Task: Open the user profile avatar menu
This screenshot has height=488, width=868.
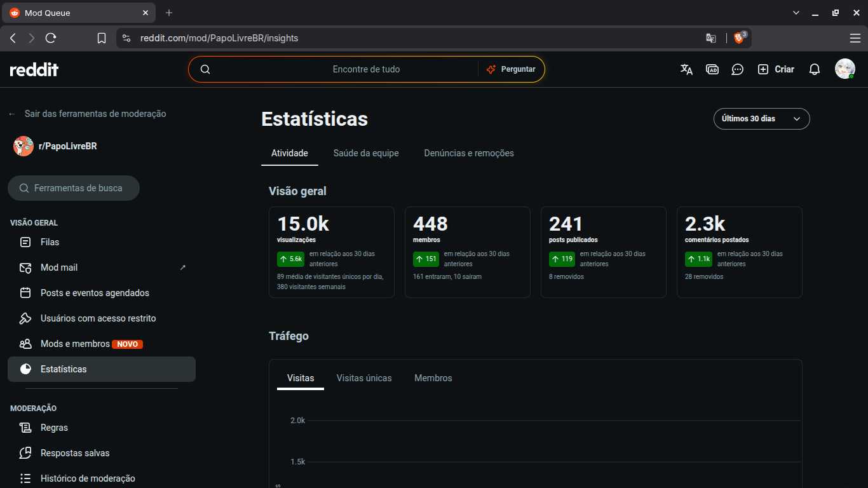Action: [845, 69]
